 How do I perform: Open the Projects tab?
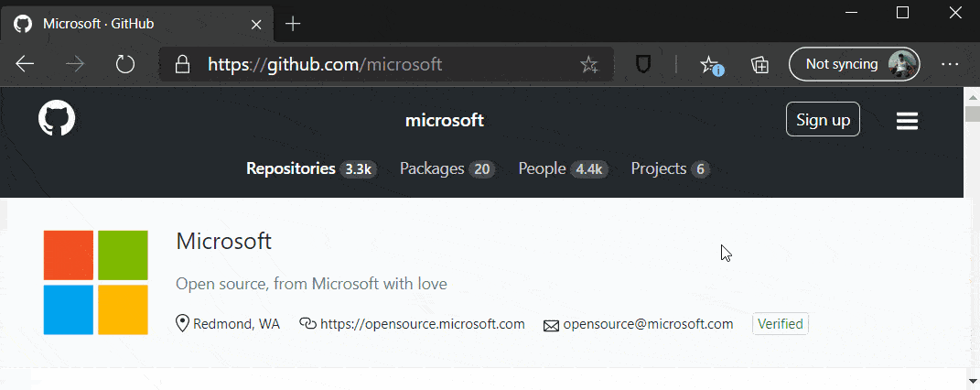pyautogui.click(x=670, y=168)
